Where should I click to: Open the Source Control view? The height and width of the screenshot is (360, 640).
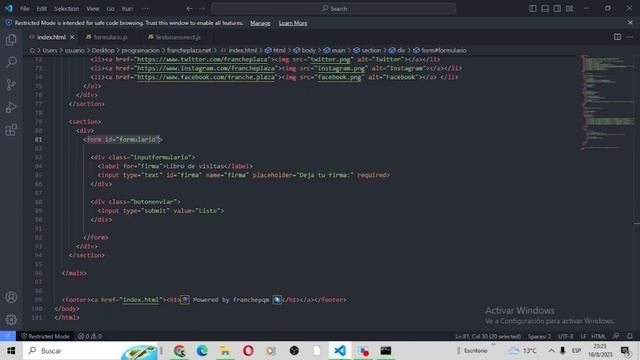click(x=11, y=84)
